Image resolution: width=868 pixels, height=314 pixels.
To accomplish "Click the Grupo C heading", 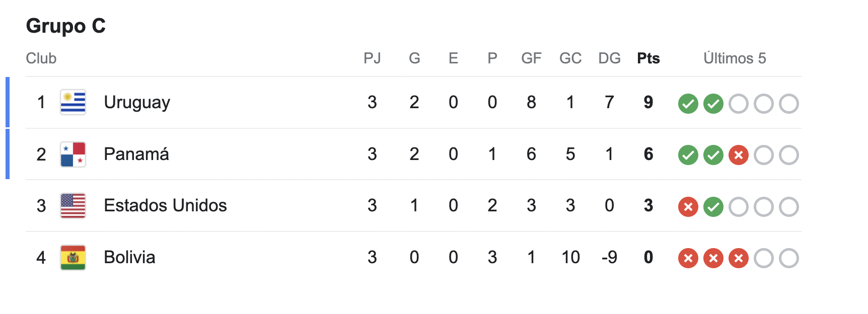I will click(x=66, y=26).
